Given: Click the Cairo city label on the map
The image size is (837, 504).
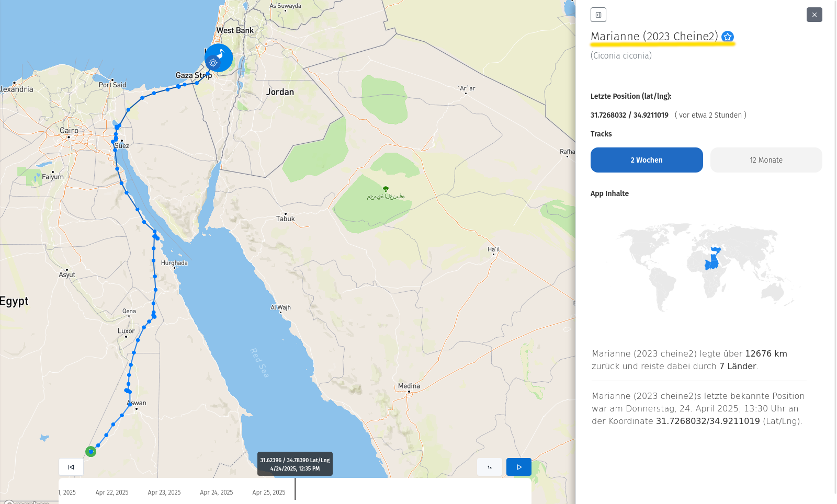Looking at the screenshot, I should (x=69, y=131).
